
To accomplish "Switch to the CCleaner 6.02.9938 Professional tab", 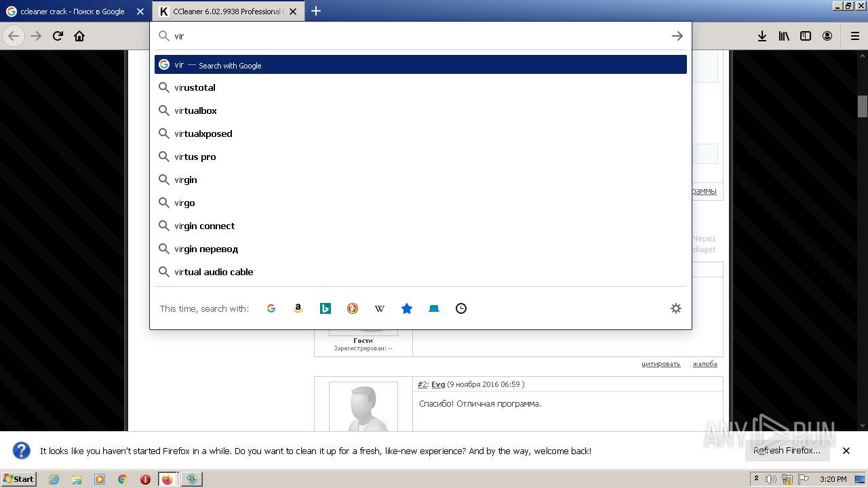I will [228, 12].
